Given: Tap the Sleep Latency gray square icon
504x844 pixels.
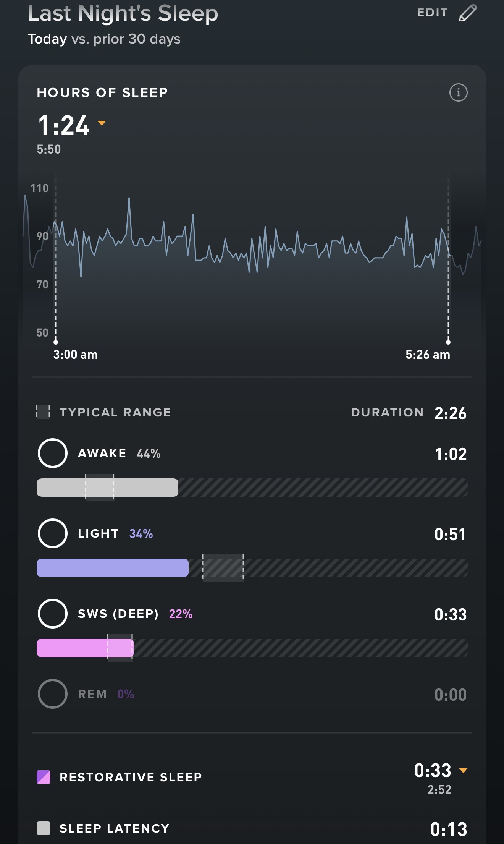Looking at the screenshot, I should pos(44,828).
